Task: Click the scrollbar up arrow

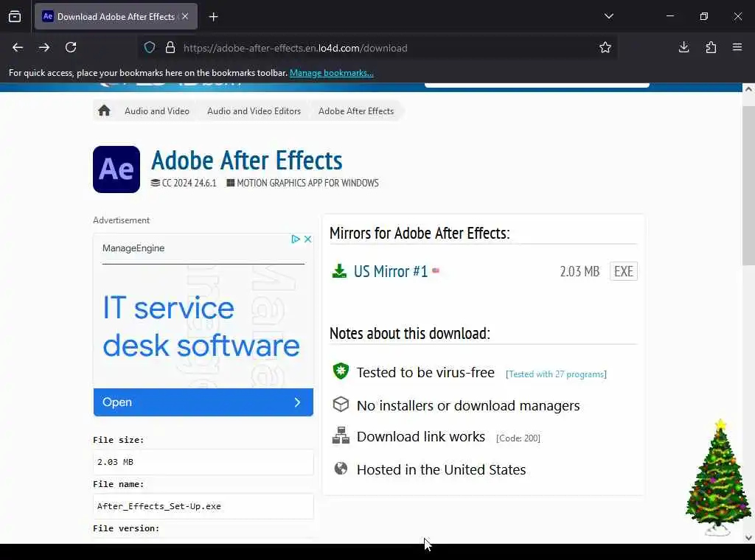Action: pyautogui.click(x=748, y=89)
